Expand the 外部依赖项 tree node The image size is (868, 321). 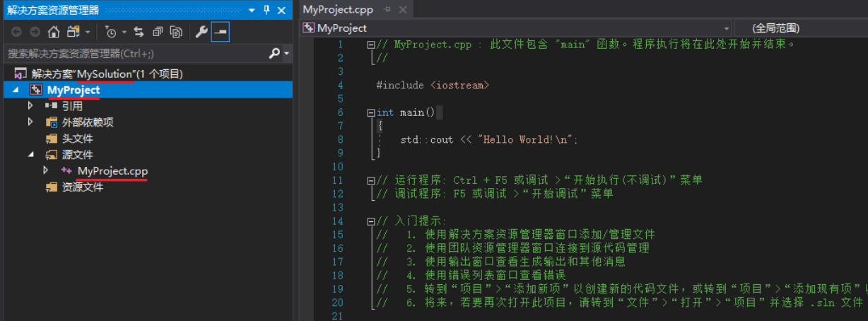click(30, 122)
